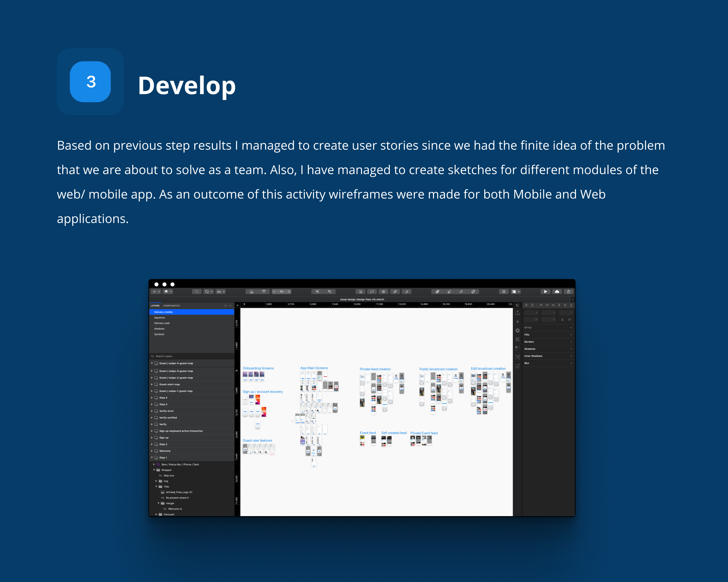Screen dimensions: 728x582
Task: Collapse the Step 1 artboard
Action: [152, 458]
